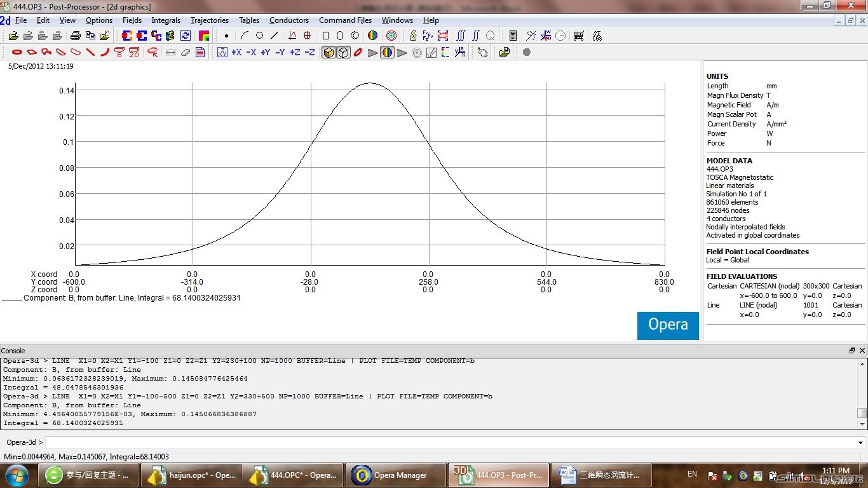
Task: Click the date stamp 5/Dec/2012 13:11:19
Action: [40, 66]
